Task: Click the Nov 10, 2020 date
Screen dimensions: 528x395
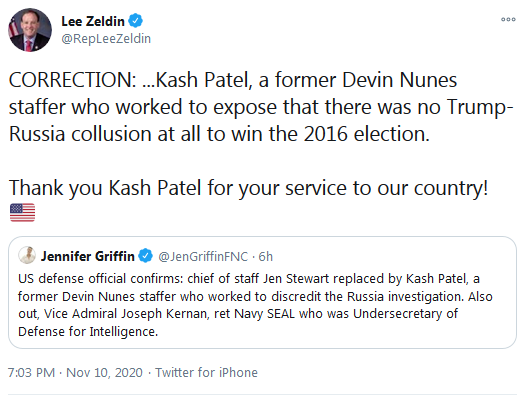Action: [104, 372]
